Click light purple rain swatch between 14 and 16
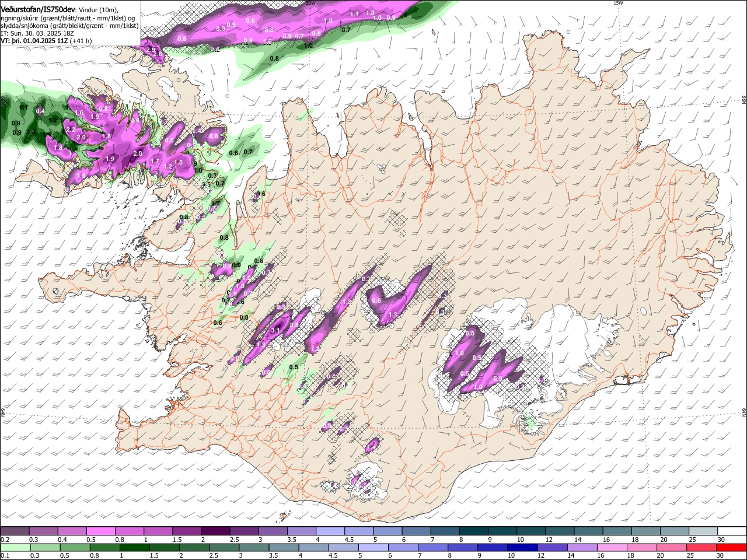 [582, 547]
